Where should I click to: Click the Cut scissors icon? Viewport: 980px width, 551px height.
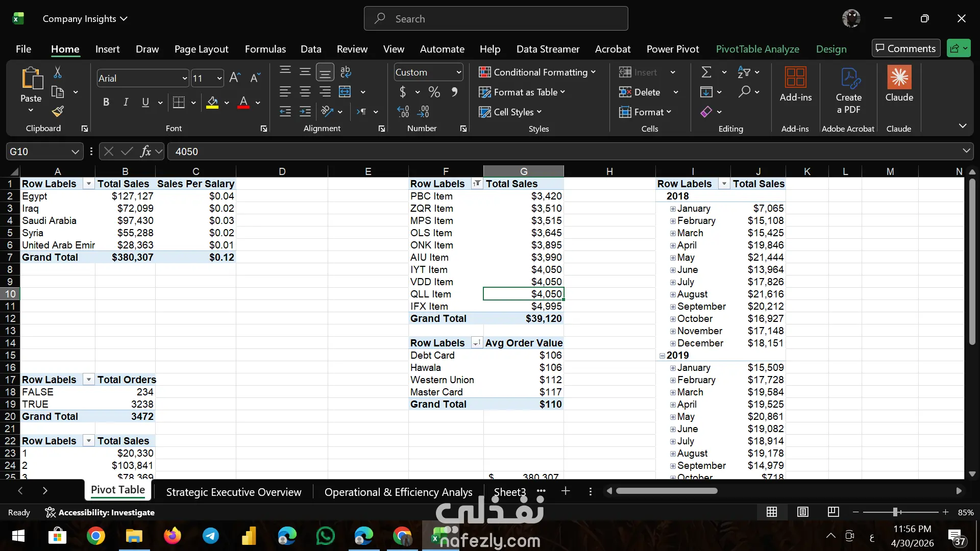pos(58,72)
